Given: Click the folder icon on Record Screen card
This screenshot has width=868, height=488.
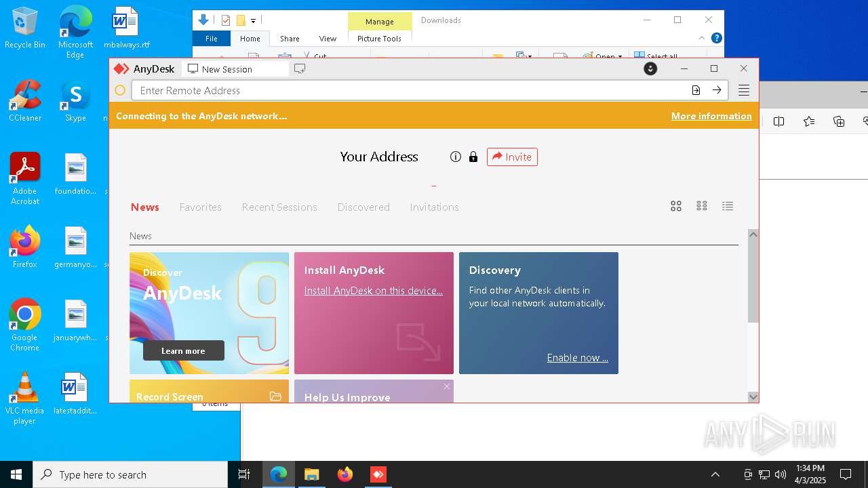Looking at the screenshot, I should click(275, 396).
